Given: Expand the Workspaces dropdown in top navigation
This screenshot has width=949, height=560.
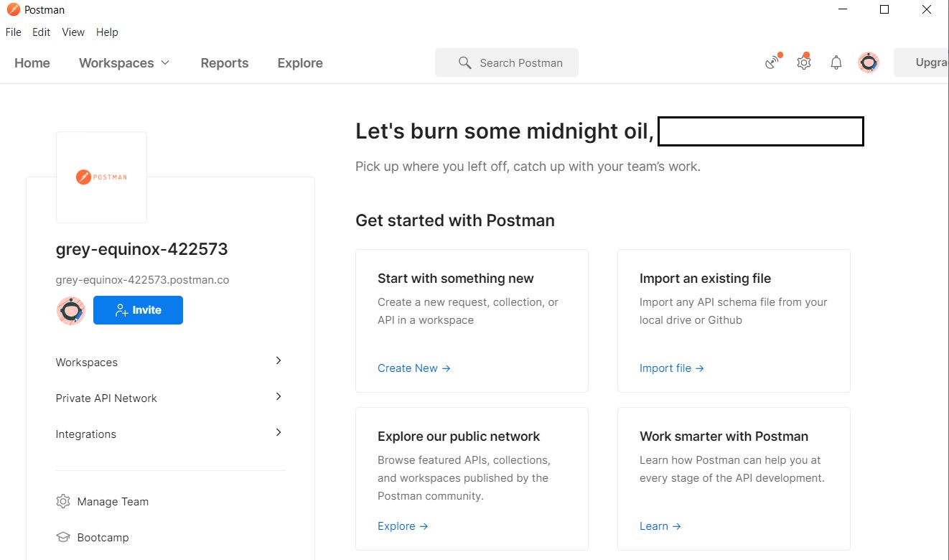Looking at the screenshot, I should [124, 63].
